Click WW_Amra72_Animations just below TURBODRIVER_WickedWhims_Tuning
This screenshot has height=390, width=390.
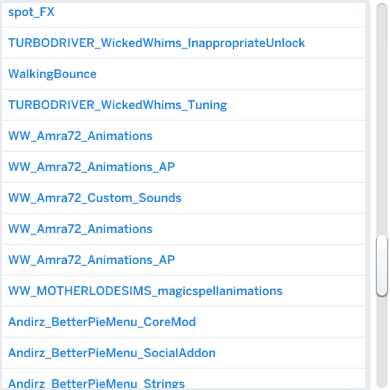(x=80, y=136)
